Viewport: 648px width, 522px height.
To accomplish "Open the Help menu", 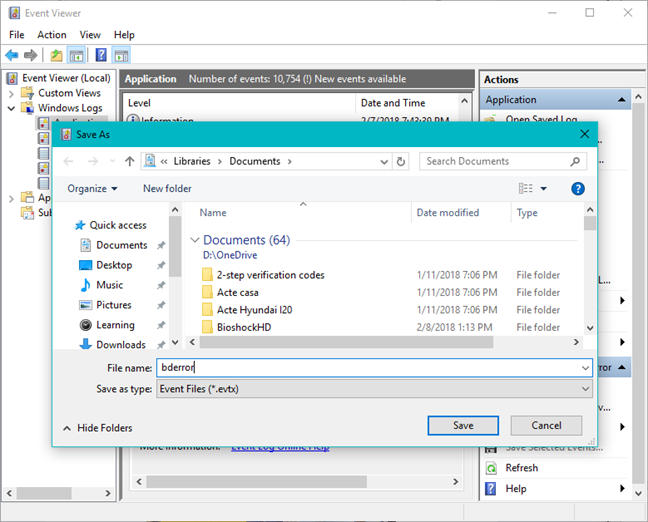I will 124,35.
